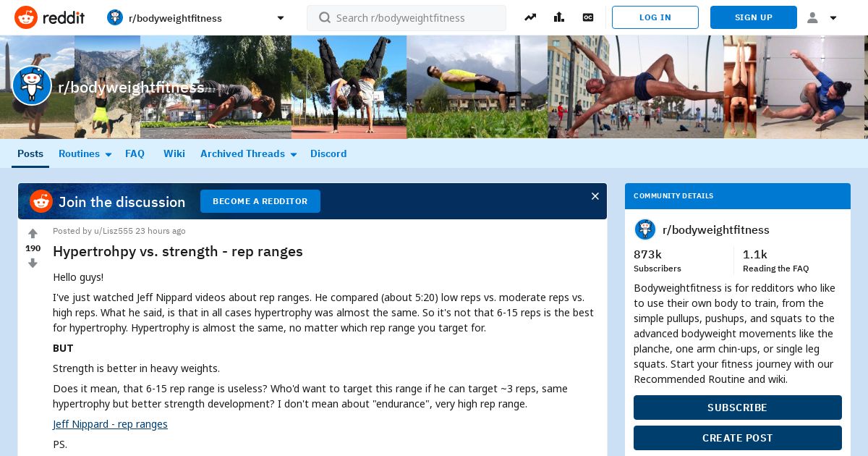Focus the Search r/bodyweightfitness field
Viewport: 868px width, 456px height.
pos(407,17)
